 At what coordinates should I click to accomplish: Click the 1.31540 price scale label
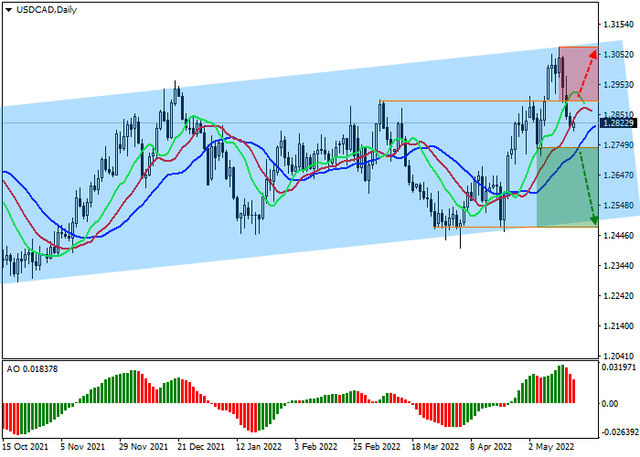click(x=619, y=24)
